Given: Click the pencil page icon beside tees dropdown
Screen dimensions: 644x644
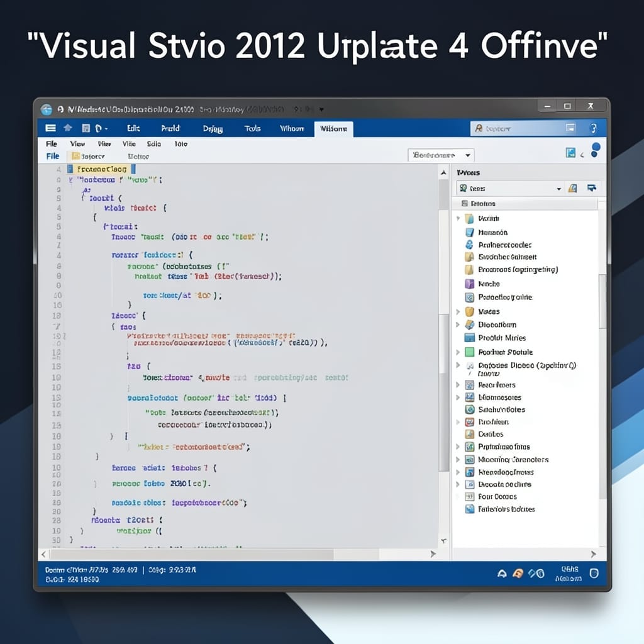Looking at the screenshot, I should pyautogui.click(x=572, y=188).
